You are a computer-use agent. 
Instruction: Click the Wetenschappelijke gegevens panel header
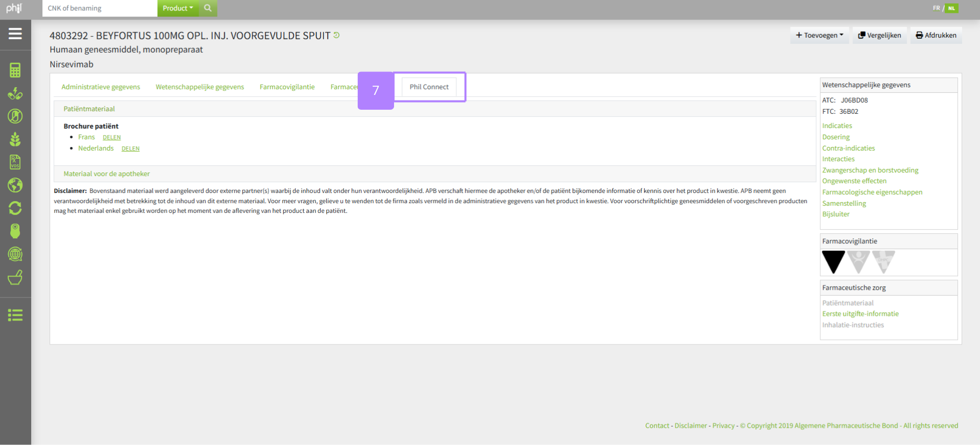click(x=889, y=85)
